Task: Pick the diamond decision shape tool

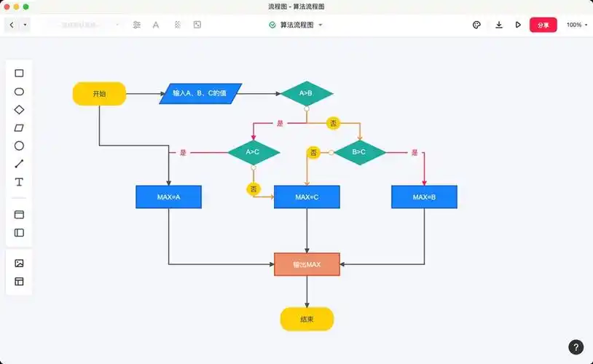Action: [x=20, y=110]
